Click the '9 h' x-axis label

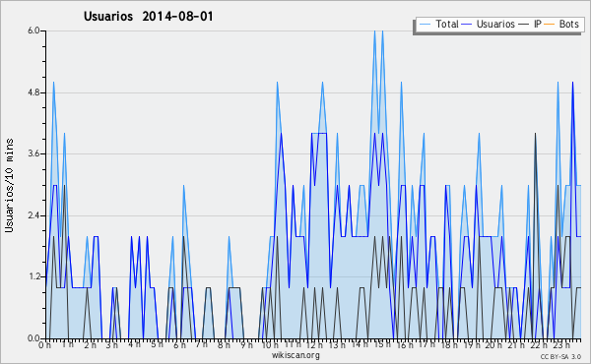[246, 345]
